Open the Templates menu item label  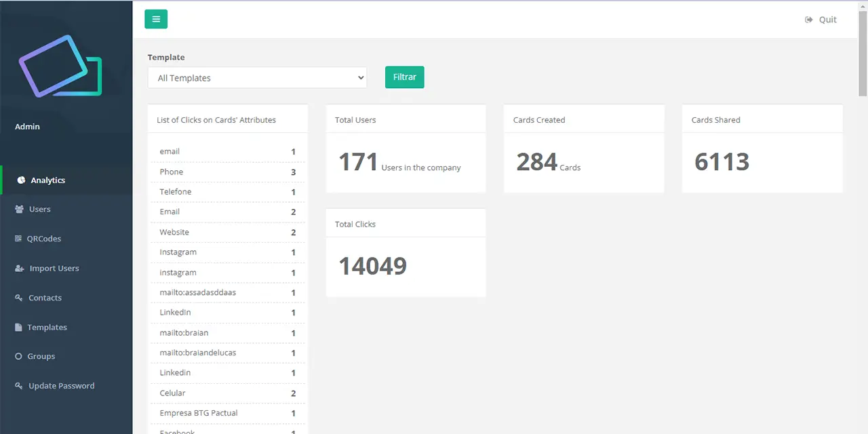(x=47, y=328)
